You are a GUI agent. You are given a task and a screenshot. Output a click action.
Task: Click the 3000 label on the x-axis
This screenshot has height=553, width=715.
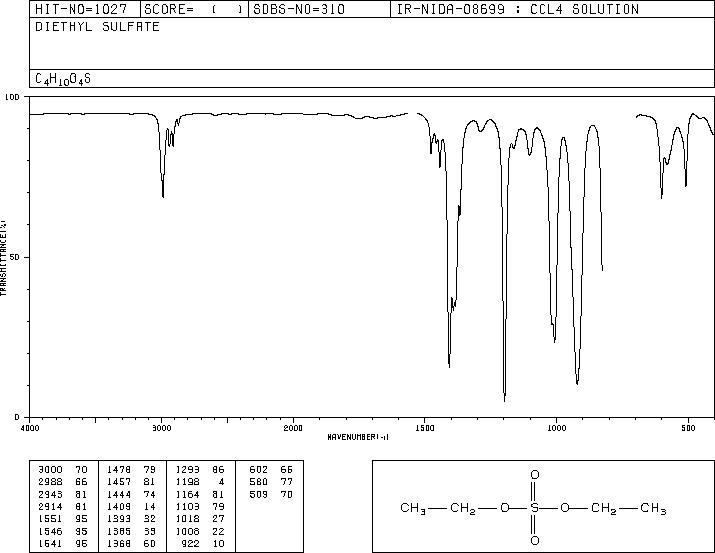(x=161, y=428)
